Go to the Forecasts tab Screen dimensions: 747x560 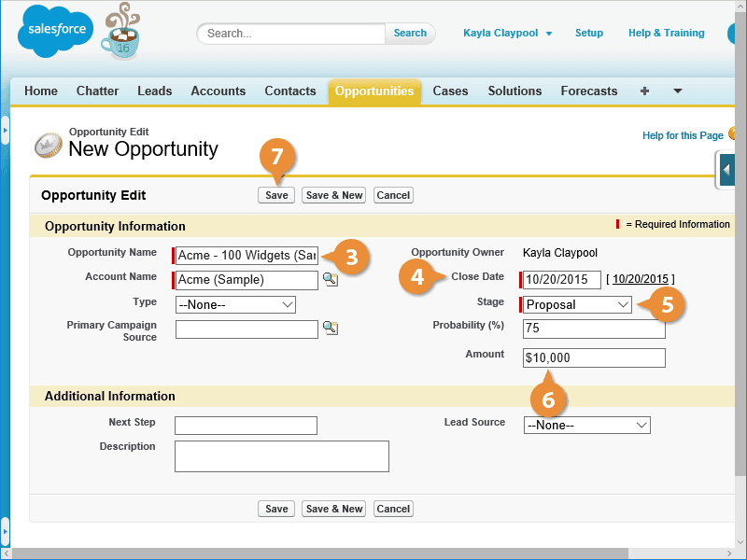click(589, 91)
